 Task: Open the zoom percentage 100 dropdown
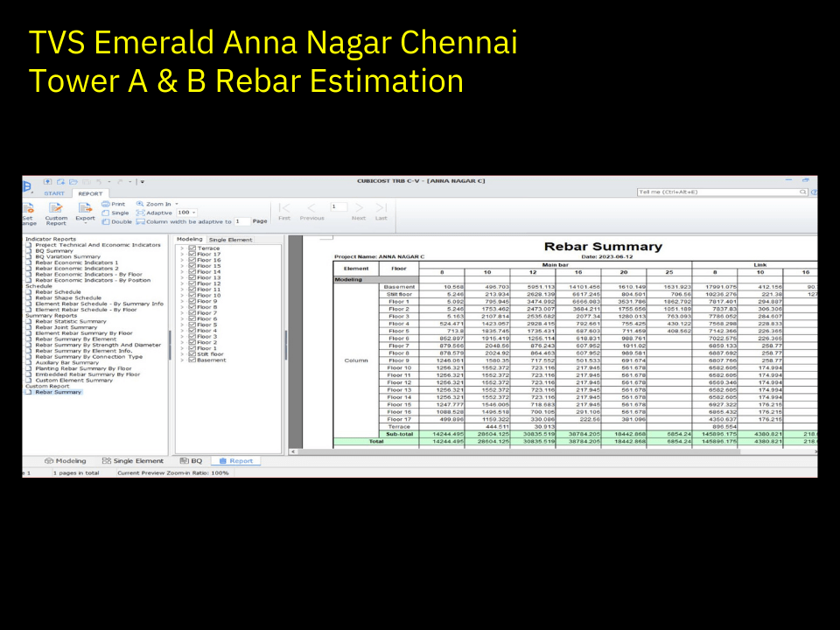[x=194, y=213]
